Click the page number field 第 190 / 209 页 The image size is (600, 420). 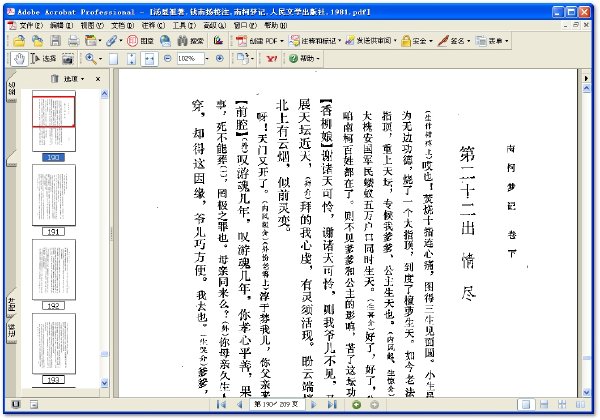(277, 404)
